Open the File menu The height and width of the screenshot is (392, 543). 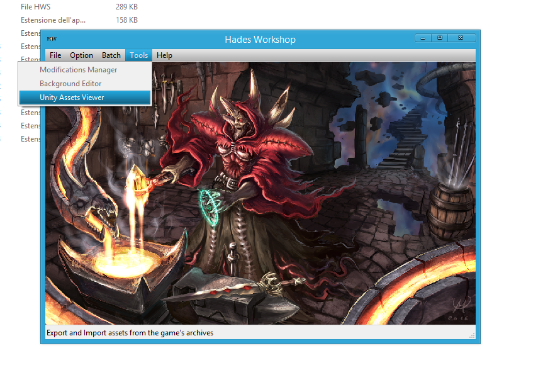tap(55, 55)
